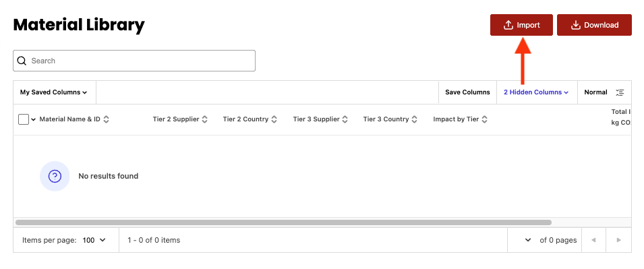Go to the previous page arrow
Screen dimensions: 644x269
593,240
